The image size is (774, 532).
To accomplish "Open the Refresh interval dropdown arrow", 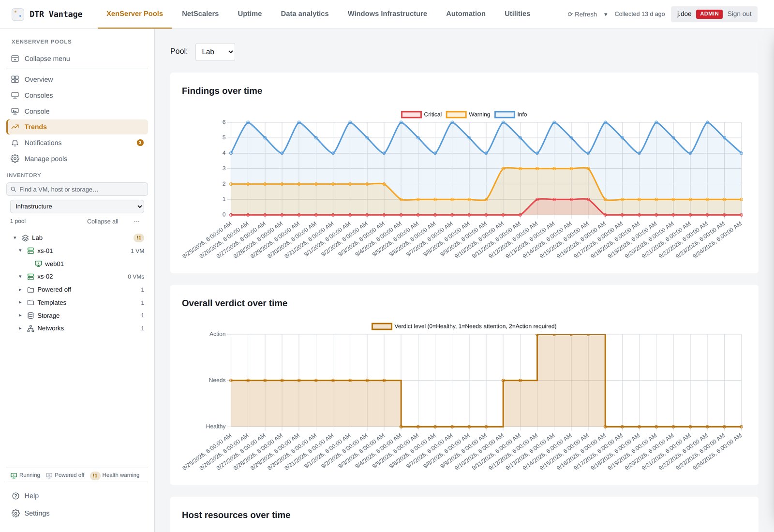I will click(x=606, y=15).
